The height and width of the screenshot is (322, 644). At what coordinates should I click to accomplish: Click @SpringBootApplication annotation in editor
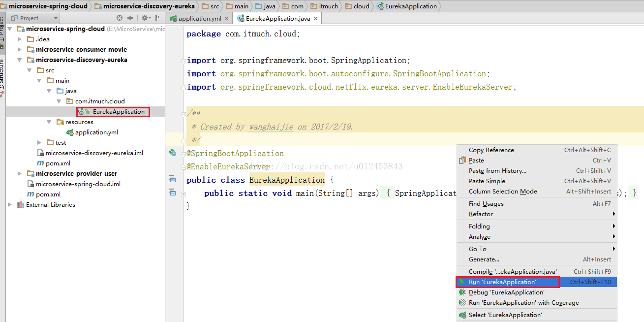coord(235,154)
